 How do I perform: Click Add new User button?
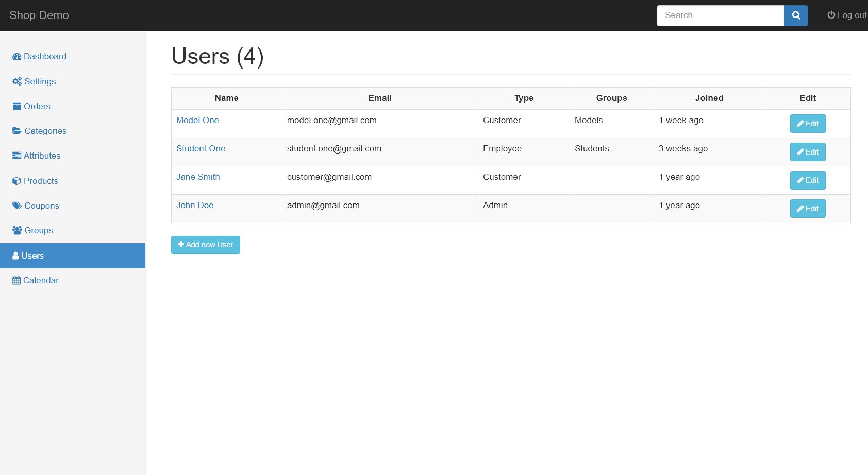point(206,245)
